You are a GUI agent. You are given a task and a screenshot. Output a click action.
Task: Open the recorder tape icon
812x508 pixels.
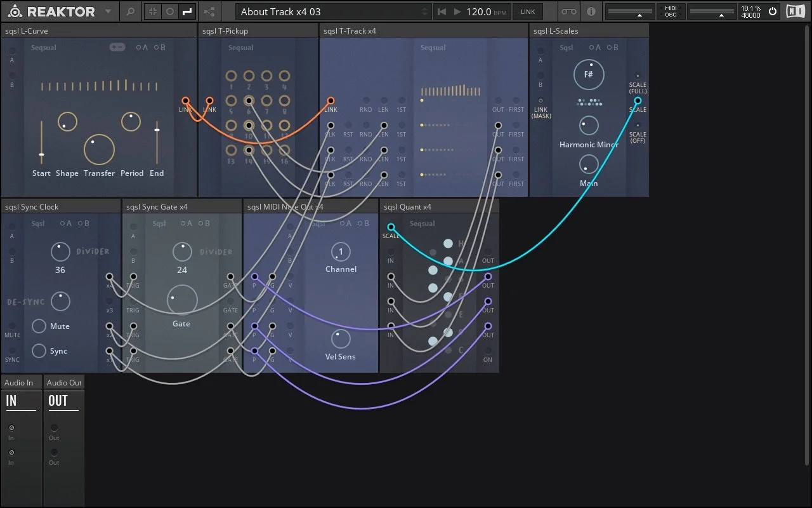[x=569, y=11]
